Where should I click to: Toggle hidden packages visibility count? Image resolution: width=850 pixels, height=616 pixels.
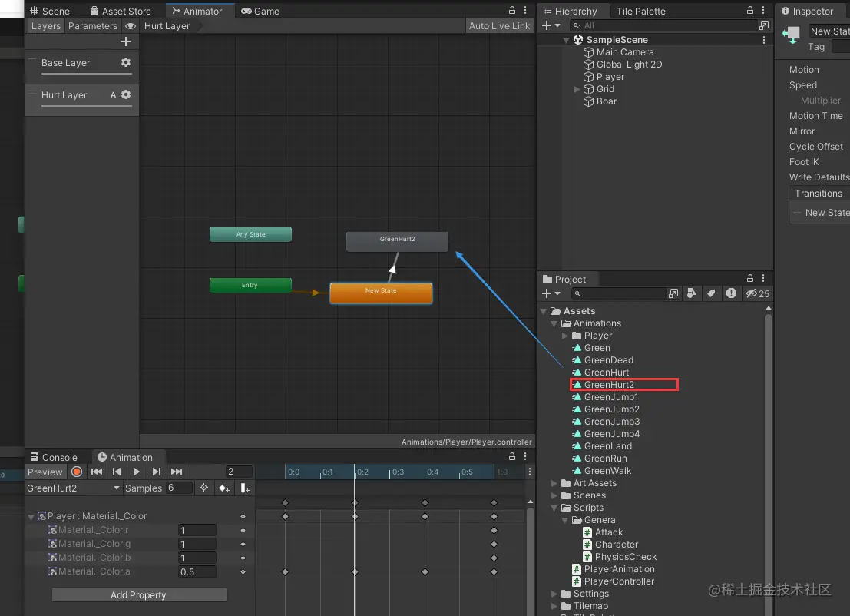pyautogui.click(x=757, y=293)
